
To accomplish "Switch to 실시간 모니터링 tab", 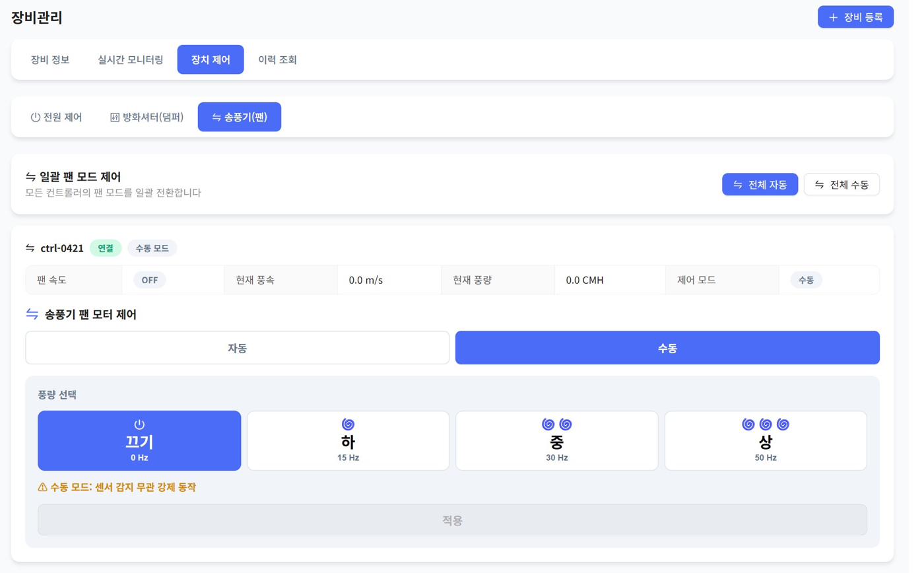I will [130, 59].
